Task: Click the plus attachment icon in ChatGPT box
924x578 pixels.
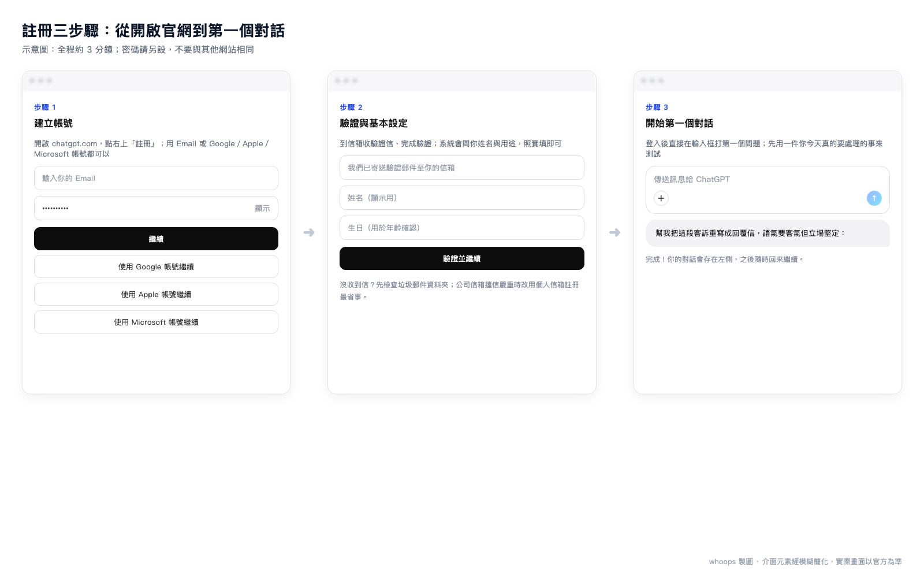Action: click(x=661, y=198)
